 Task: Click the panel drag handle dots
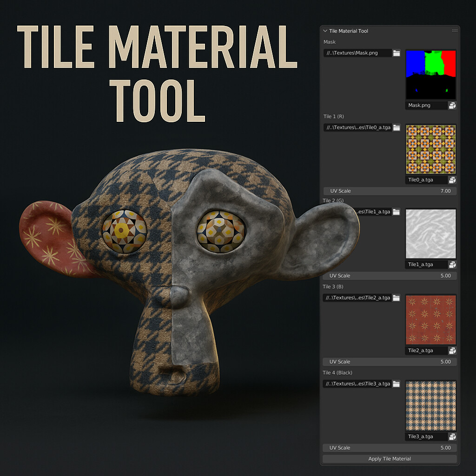(454, 30)
